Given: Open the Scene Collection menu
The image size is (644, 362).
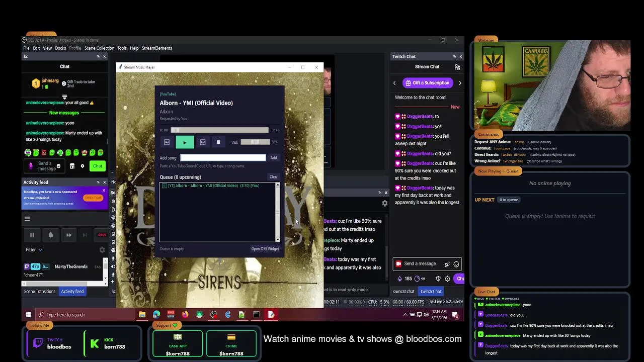Looking at the screenshot, I should (99, 48).
